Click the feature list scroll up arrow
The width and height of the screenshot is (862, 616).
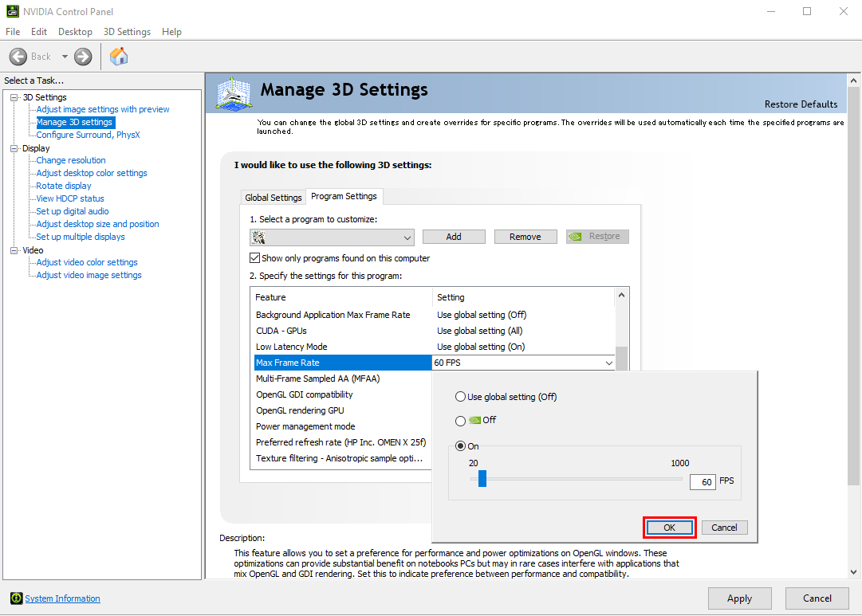coord(621,295)
